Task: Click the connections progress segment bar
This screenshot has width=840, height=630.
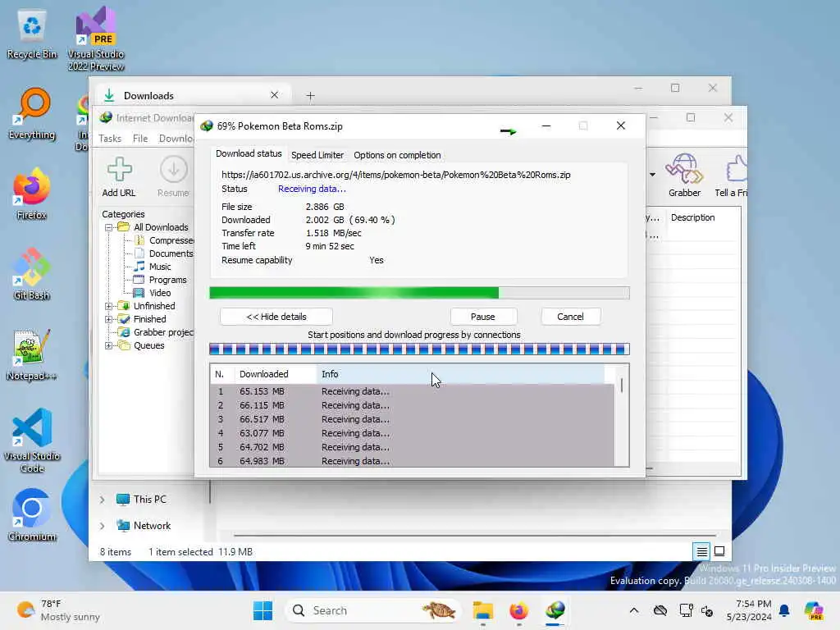Action: click(419, 349)
